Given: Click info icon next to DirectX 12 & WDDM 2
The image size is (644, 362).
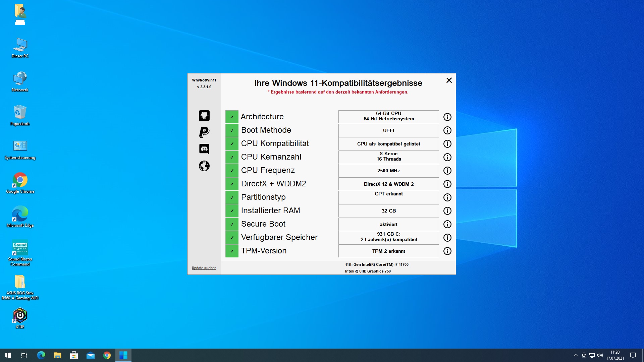Looking at the screenshot, I should (447, 184).
